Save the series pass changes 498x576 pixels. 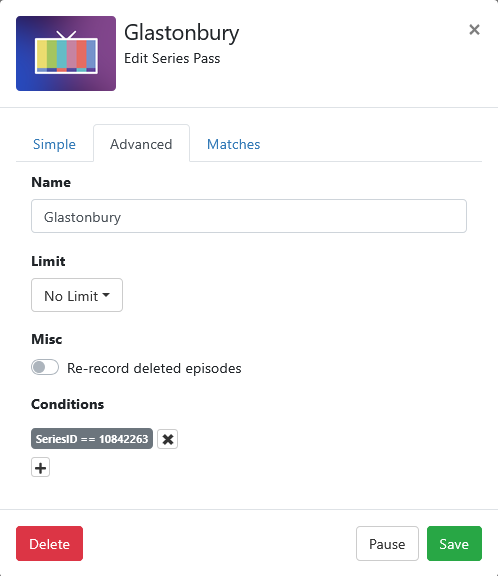(454, 544)
